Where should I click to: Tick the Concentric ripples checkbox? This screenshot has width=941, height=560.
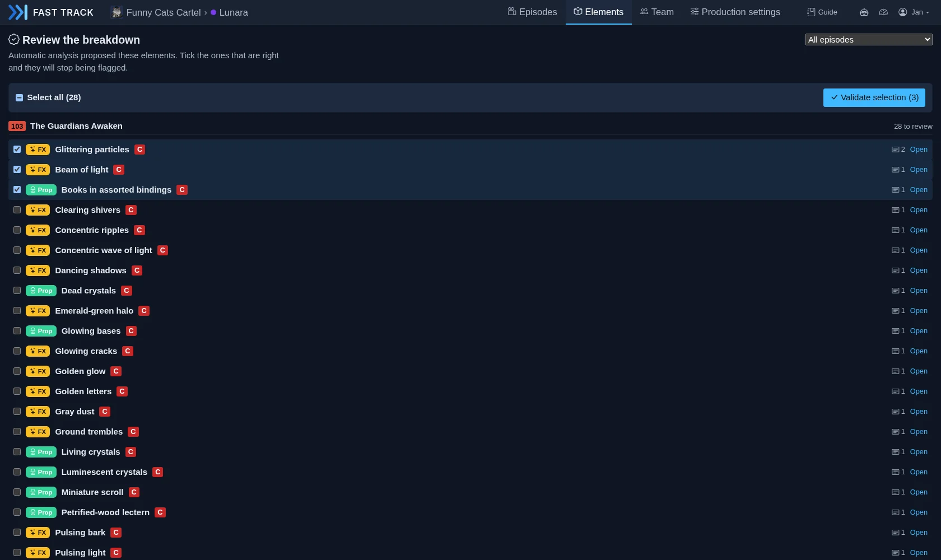(17, 230)
